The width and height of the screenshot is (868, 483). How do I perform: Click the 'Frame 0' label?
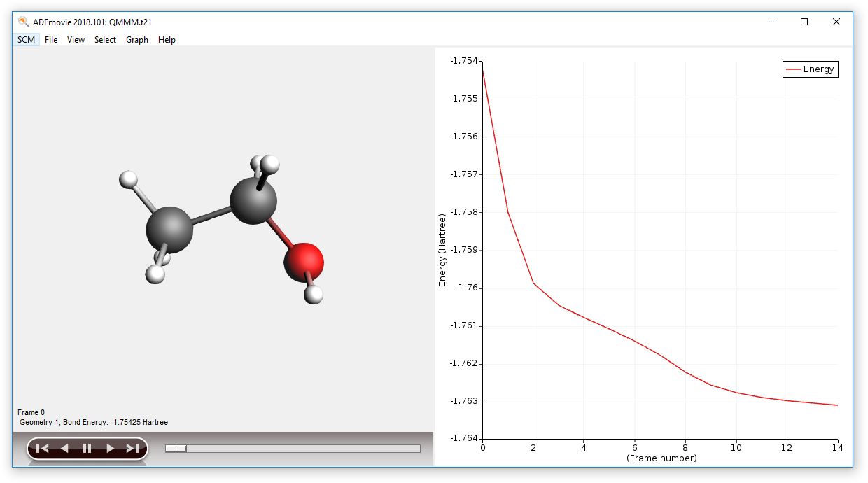coord(31,412)
